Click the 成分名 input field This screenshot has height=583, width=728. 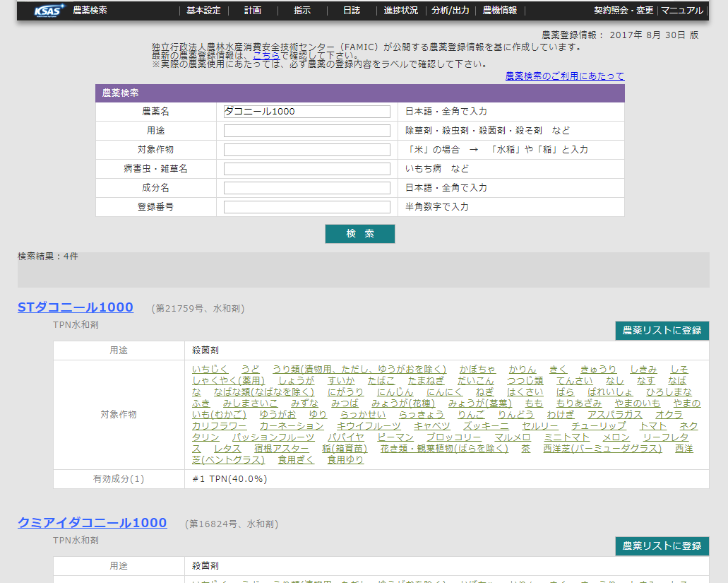[307, 188]
